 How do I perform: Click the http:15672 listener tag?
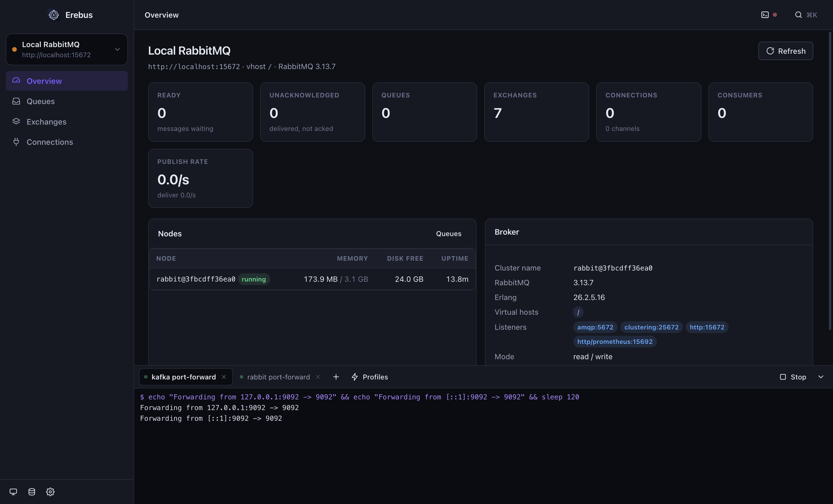[x=707, y=327]
